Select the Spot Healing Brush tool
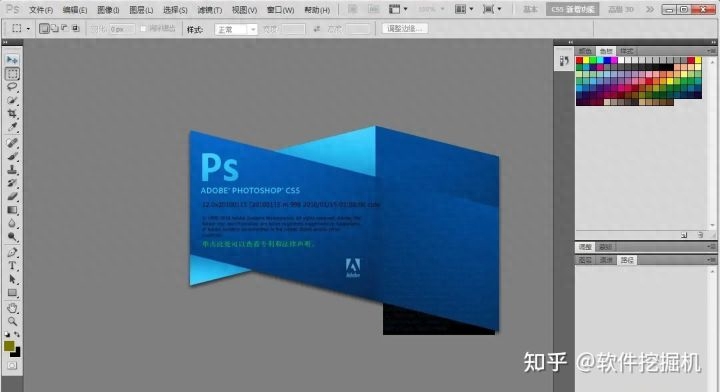This screenshot has width=720, height=392. click(12, 143)
